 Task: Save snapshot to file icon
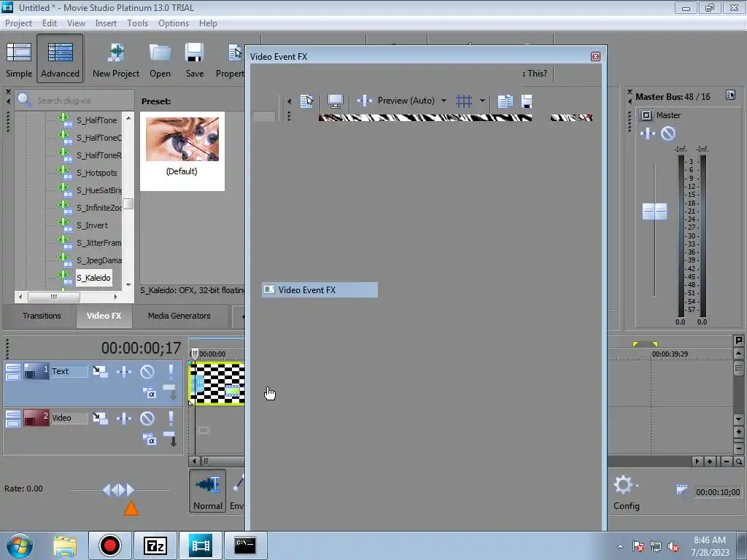[527, 101]
